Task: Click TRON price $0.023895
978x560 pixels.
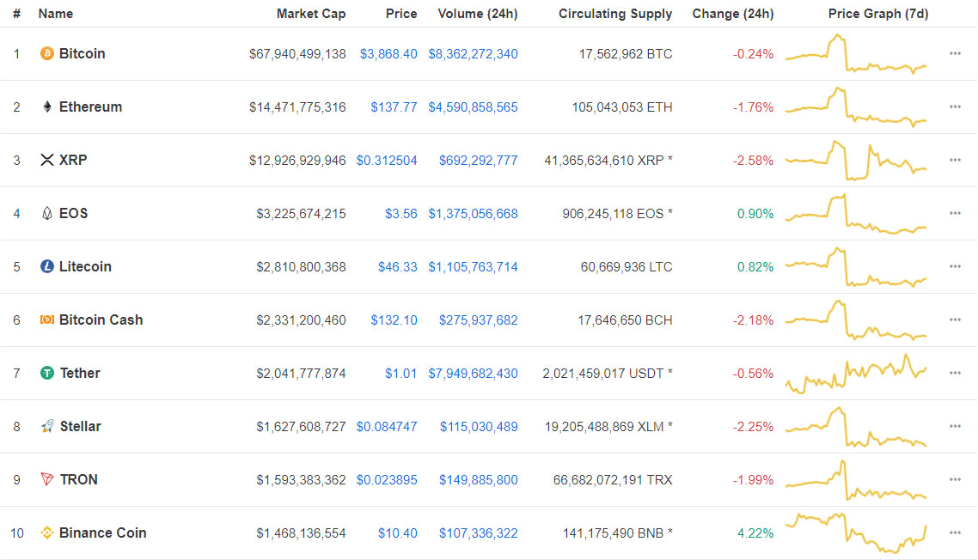Action: click(x=387, y=480)
